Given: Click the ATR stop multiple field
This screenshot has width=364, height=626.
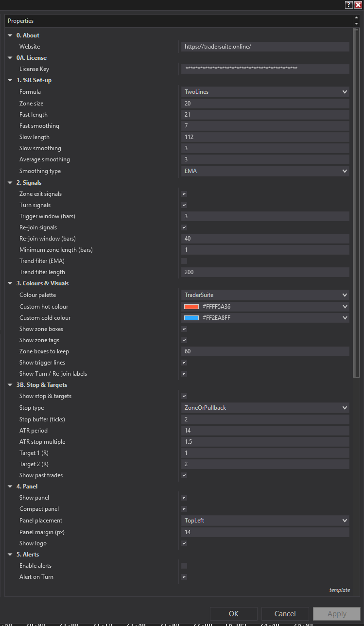Looking at the screenshot, I should click(x=265, y=442).
